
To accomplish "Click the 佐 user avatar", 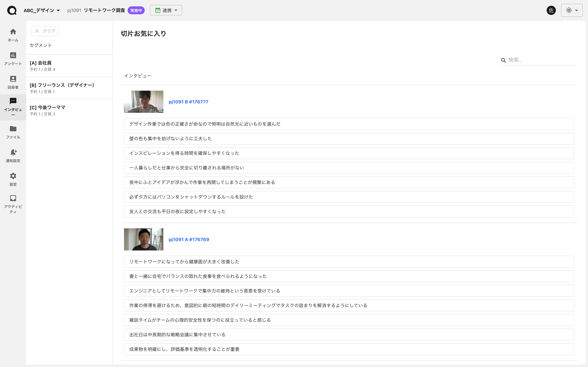I will (551, 10).
